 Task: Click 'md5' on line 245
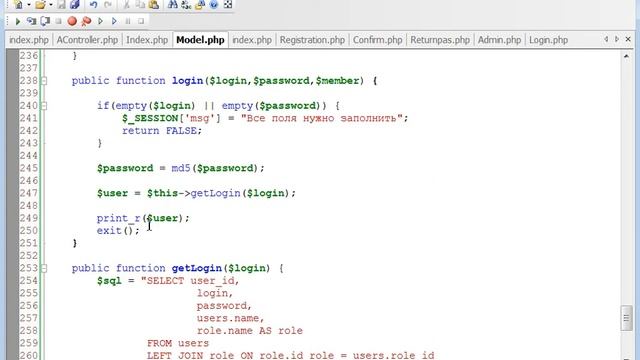pyautogui.click(x=181, y=168)
